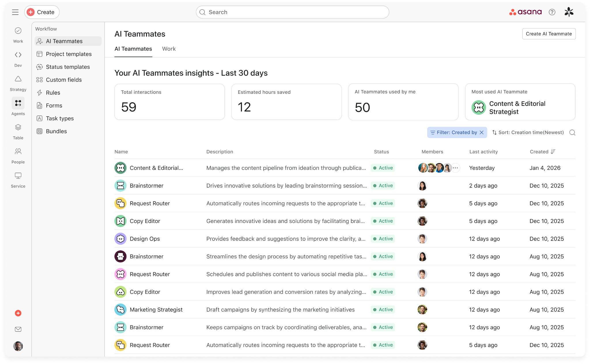This screenshot has width=590, height=364.
Task: Click the table search magnifier icon
Action: (x=572, y=132)
